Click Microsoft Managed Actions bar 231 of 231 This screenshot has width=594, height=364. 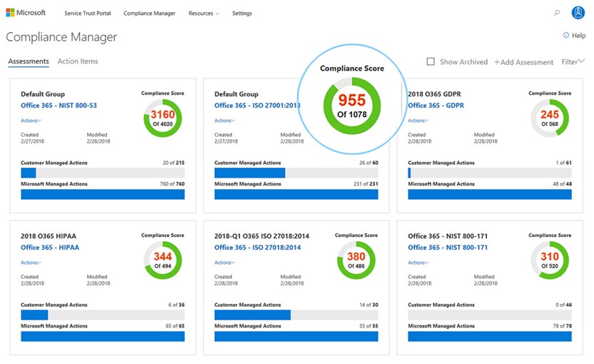pyautogui.click(x=296, y=194)
